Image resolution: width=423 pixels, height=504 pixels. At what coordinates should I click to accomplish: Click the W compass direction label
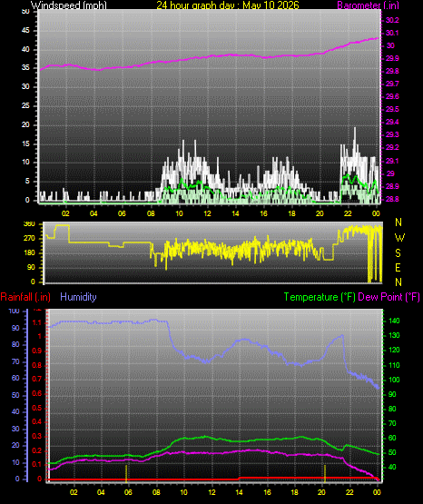[399, 238]
